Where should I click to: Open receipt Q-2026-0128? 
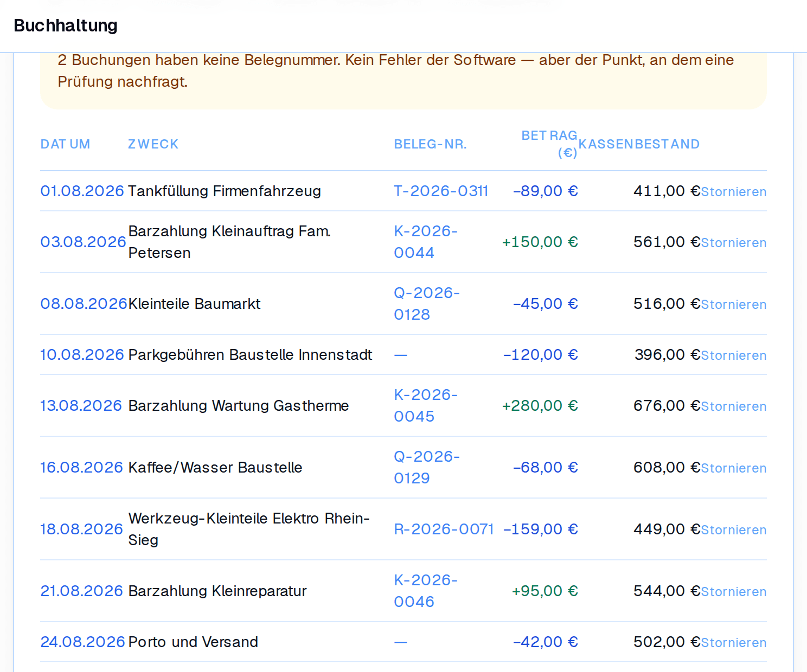pos(427,303)
